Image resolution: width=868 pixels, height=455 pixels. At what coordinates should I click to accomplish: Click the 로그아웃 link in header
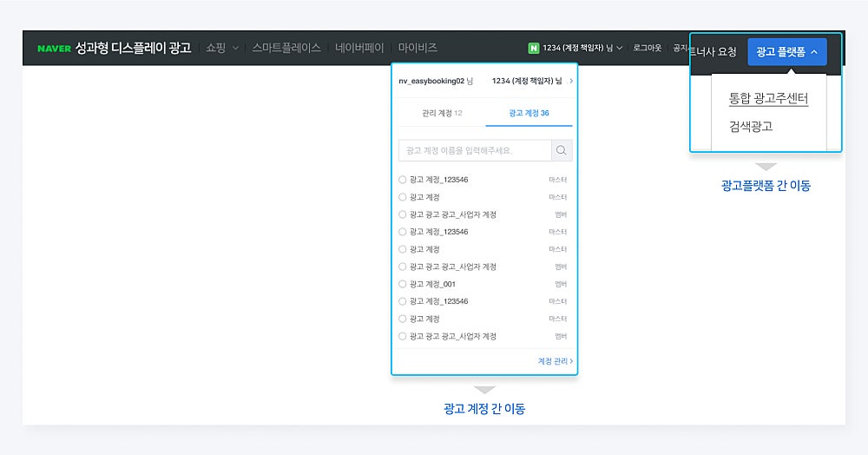click(648, 48)
